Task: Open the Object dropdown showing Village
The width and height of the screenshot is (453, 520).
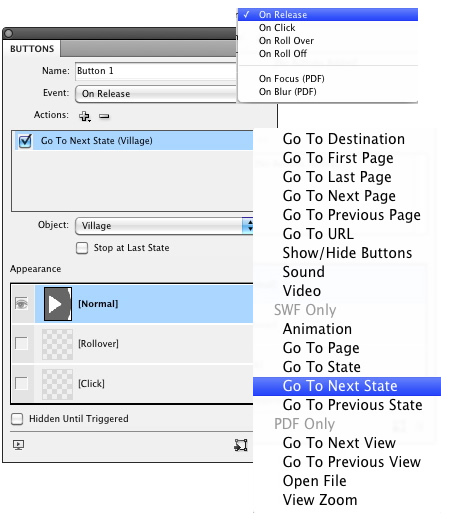Action: tap(164, 226)
